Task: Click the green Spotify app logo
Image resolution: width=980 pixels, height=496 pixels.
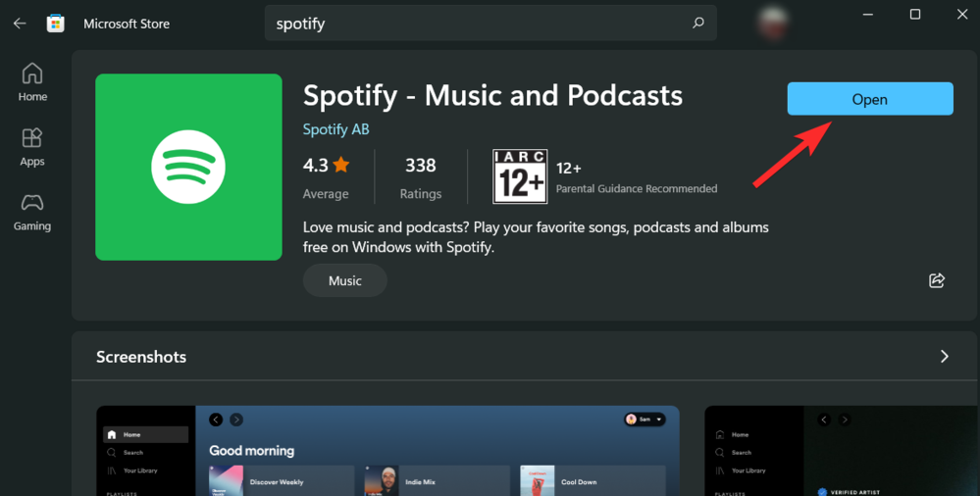Action: [188, 167]
